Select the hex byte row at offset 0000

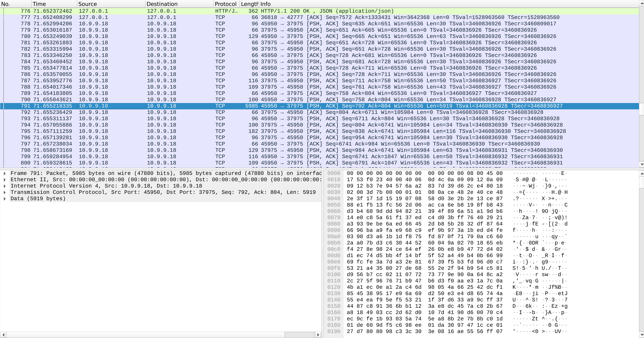pyautogui.click(x=425, y=173)
